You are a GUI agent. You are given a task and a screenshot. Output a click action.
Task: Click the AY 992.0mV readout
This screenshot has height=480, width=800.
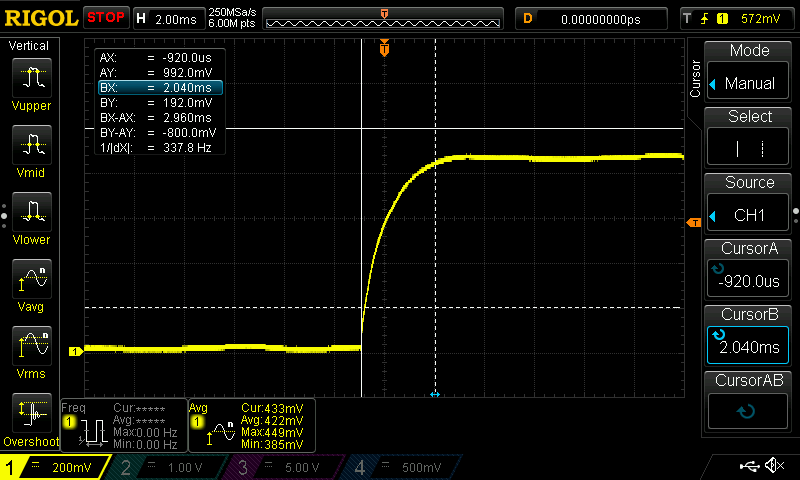pos(156,72)
